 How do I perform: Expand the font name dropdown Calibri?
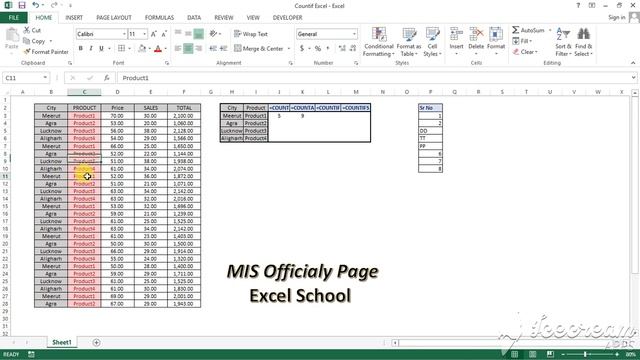pyautogui.click(x=124, y=34)
